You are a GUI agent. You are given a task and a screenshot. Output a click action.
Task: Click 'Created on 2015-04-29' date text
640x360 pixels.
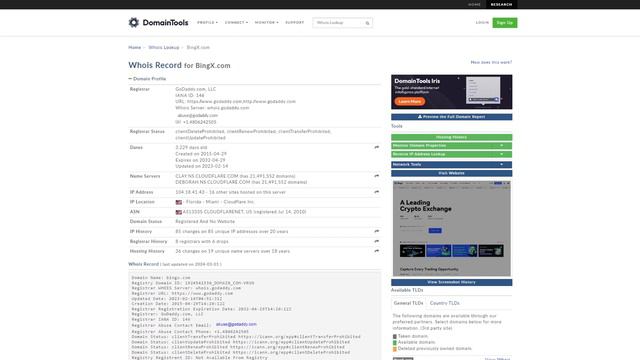[201, 154]
